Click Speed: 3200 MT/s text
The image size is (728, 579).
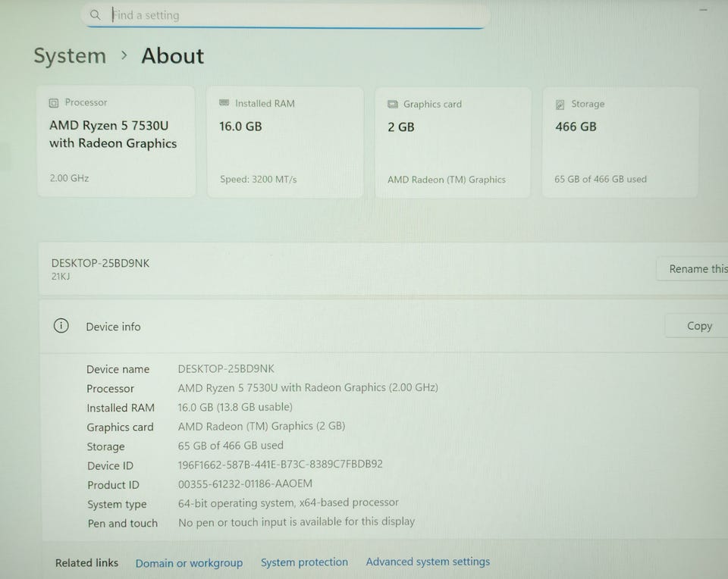pos(258,179)
